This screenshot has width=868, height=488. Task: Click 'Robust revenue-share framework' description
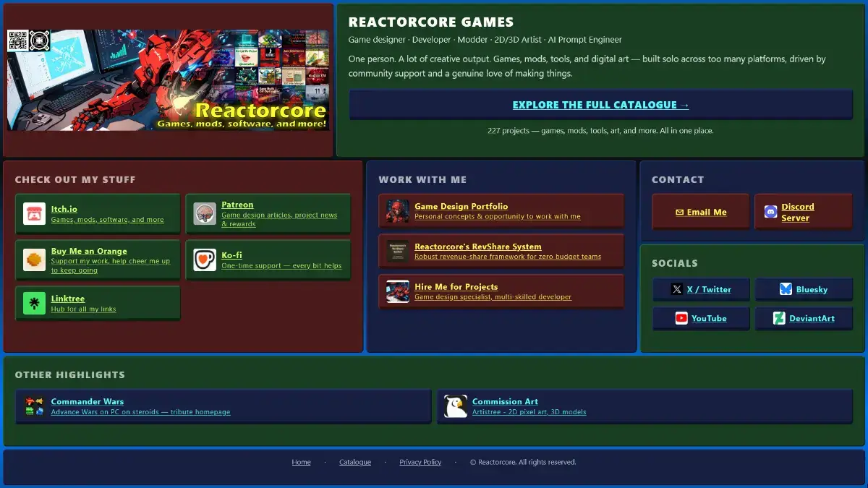[508, 257]
